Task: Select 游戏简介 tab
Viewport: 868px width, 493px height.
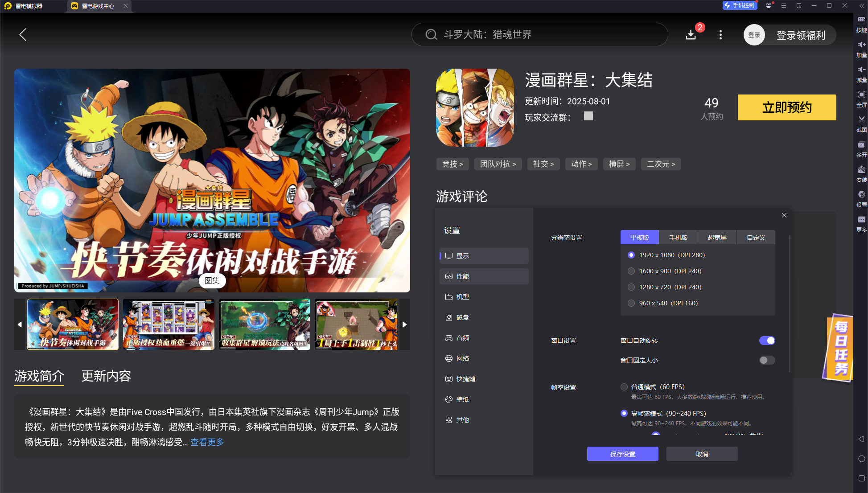Action: coord(39,376)
